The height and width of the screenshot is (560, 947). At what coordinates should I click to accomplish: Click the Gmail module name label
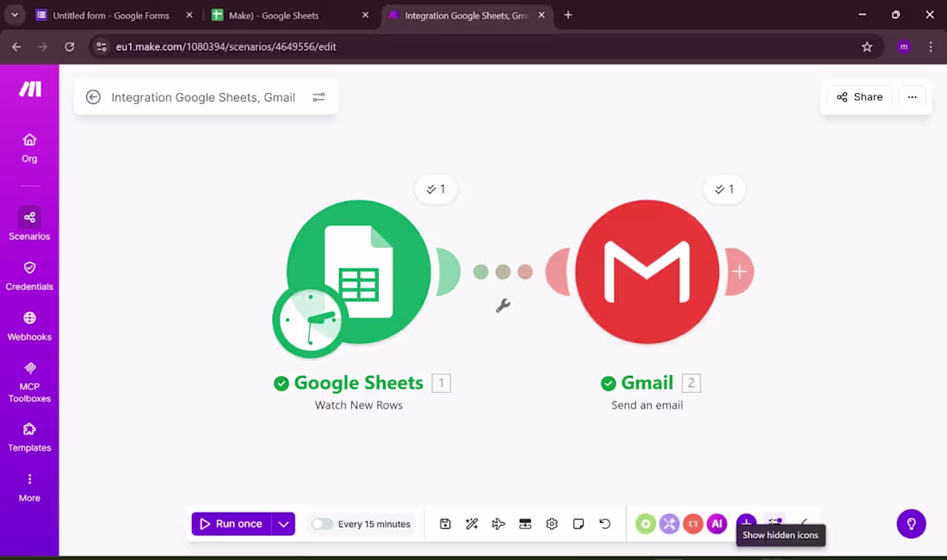click(647, 383)
